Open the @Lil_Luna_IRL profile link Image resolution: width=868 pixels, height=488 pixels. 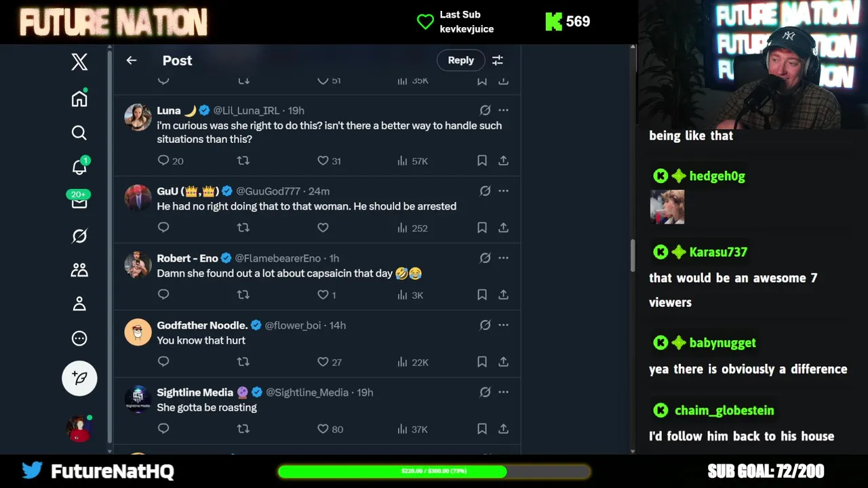pyautogui.click(x=246, y=110)
